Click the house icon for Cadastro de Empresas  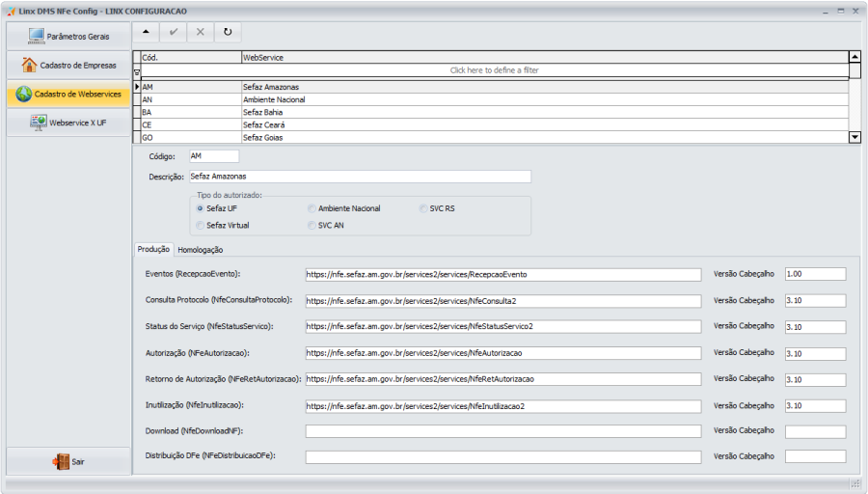[x=29, y=65]
